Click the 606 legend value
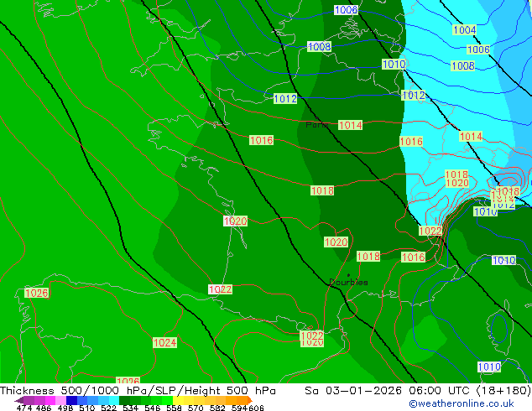The height and width of the screenshot is (411, 532). [x=256, y=408]
